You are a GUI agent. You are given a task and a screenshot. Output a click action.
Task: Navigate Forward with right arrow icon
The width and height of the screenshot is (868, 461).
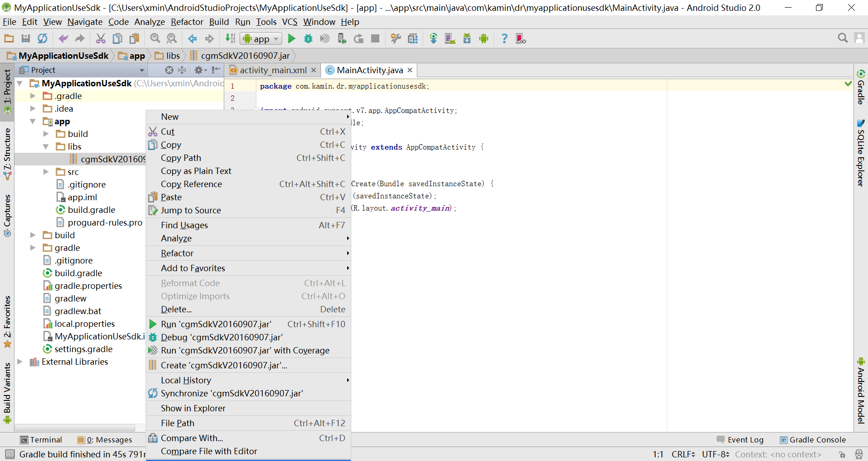209,39
